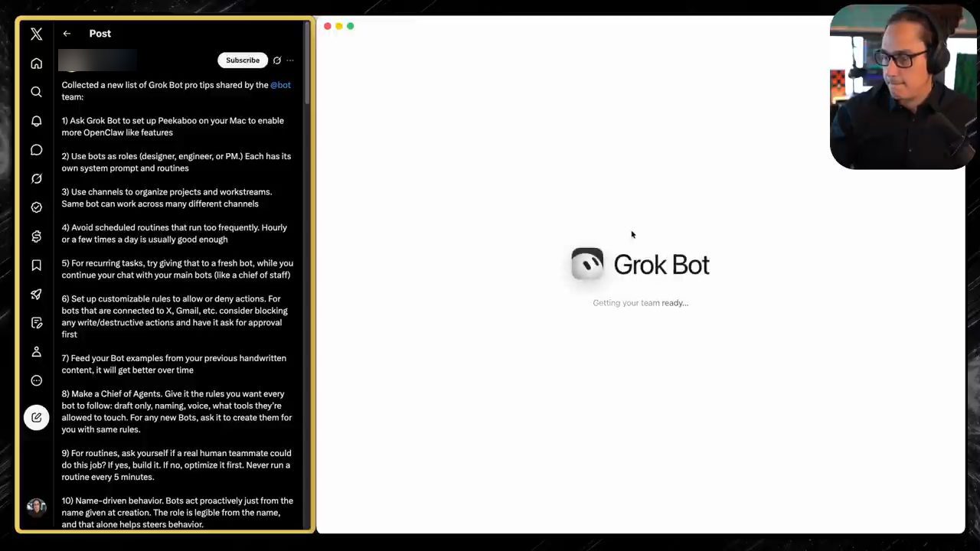This screenshot has width=980, height=551.
Task: Open the post's three-dot more menu
Action: click(290, 60)
